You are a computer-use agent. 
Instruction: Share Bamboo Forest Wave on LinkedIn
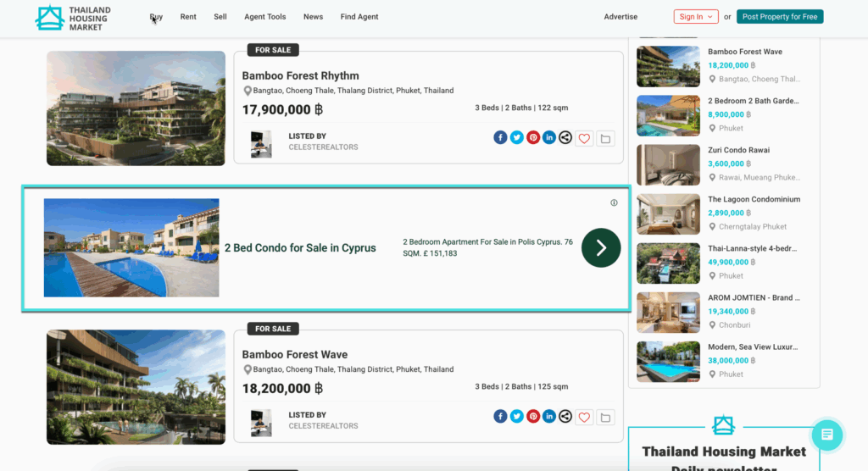point(549,416)
